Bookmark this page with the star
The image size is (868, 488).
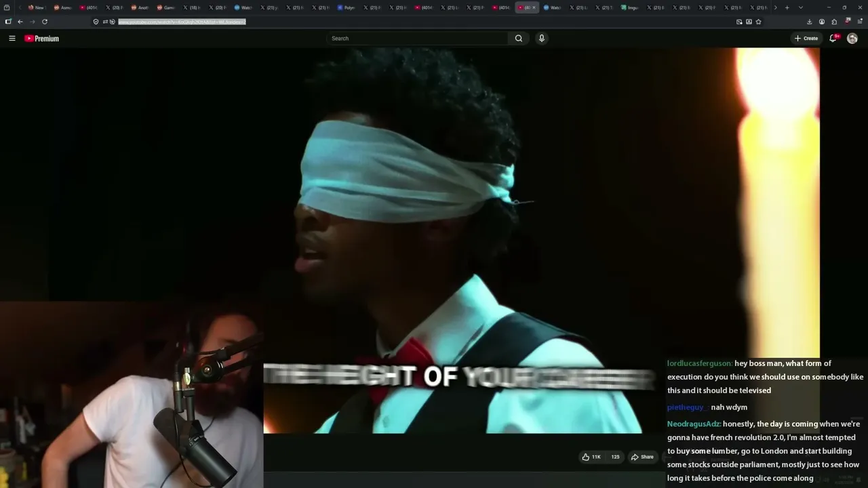click(758, 22)
